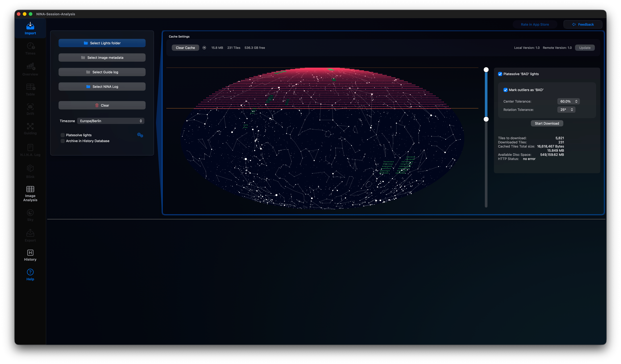Click the Tiles to download value 5,821
621x364 pixels.
(x=560, y=138)
